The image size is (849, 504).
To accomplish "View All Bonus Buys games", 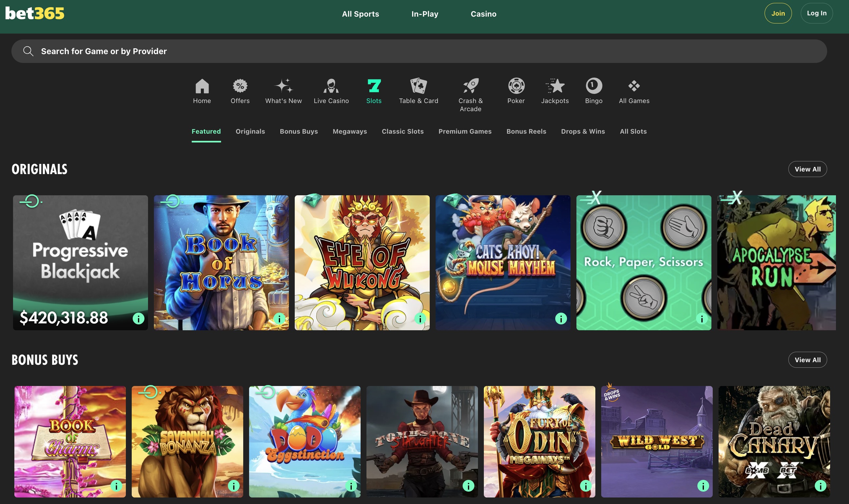I will pyautogui.click(x=808, y=360).
